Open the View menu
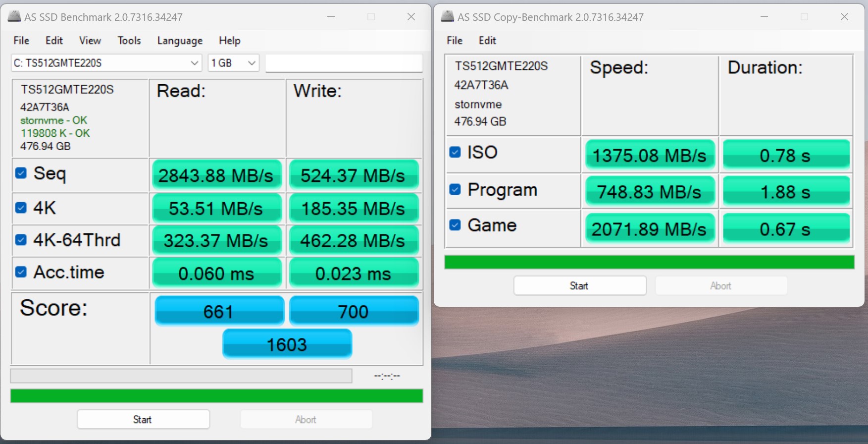Screen dimensions: 868x444 click(90, 41)
